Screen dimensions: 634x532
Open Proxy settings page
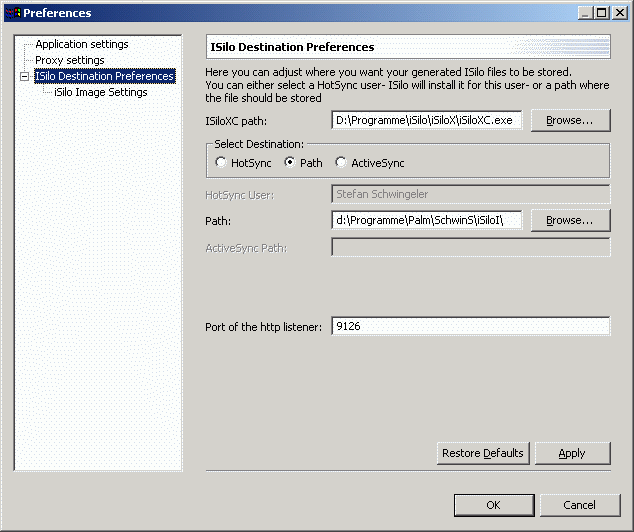(x=70, y=60)
